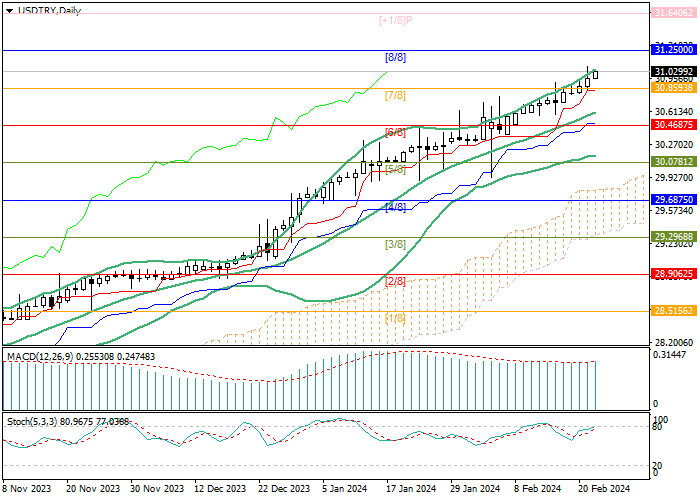Select the [7/8] Murrey level label

pos(395,95)
